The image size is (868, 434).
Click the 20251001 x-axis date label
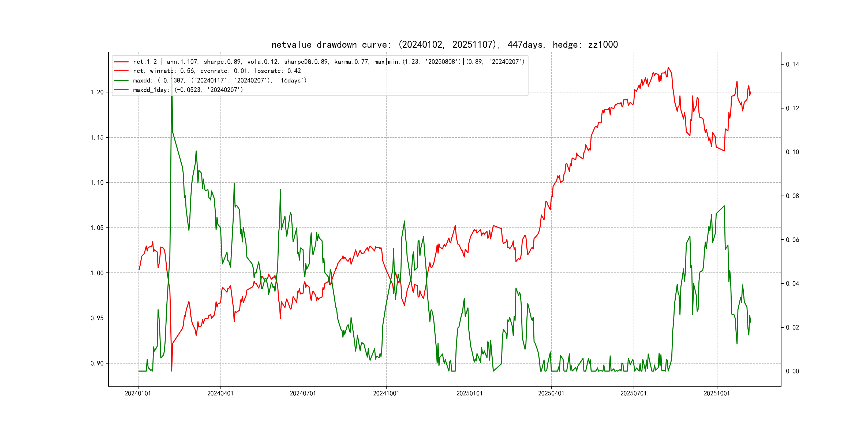click(717, 394)
